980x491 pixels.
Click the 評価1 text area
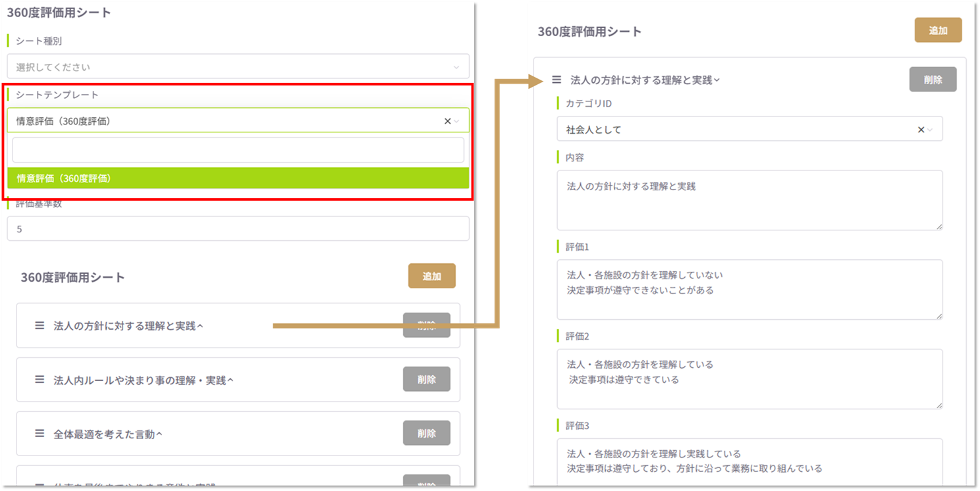coord(749,290)
